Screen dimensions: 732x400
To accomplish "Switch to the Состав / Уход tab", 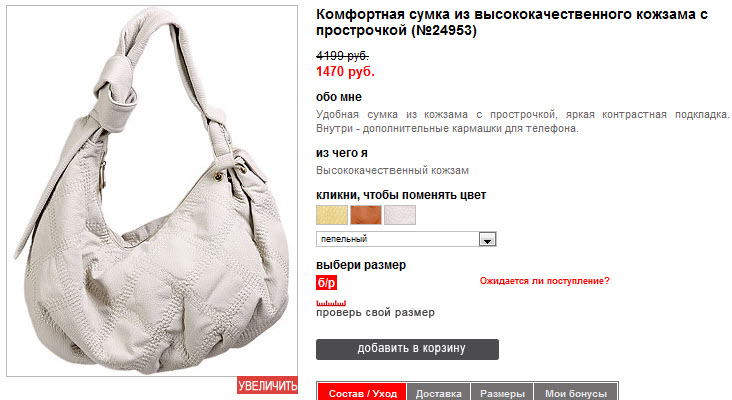I will click(x=362, y=393).
